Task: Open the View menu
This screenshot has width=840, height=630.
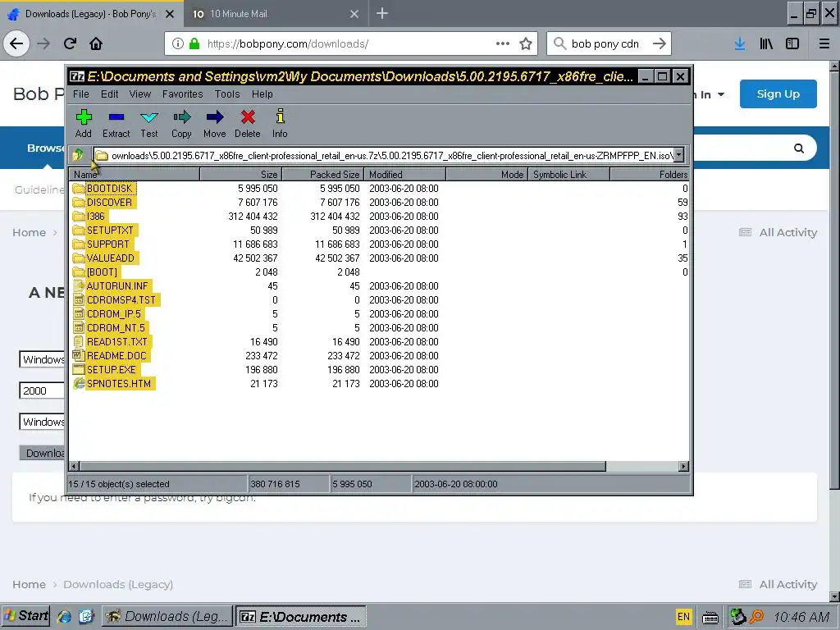Action: coord(139,94)
